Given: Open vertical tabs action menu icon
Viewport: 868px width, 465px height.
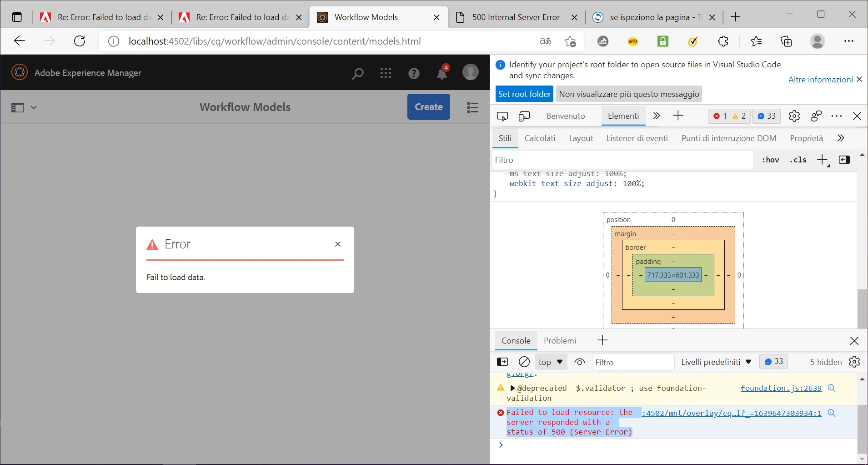Looking at the screenshot, I should click(17, 17).
